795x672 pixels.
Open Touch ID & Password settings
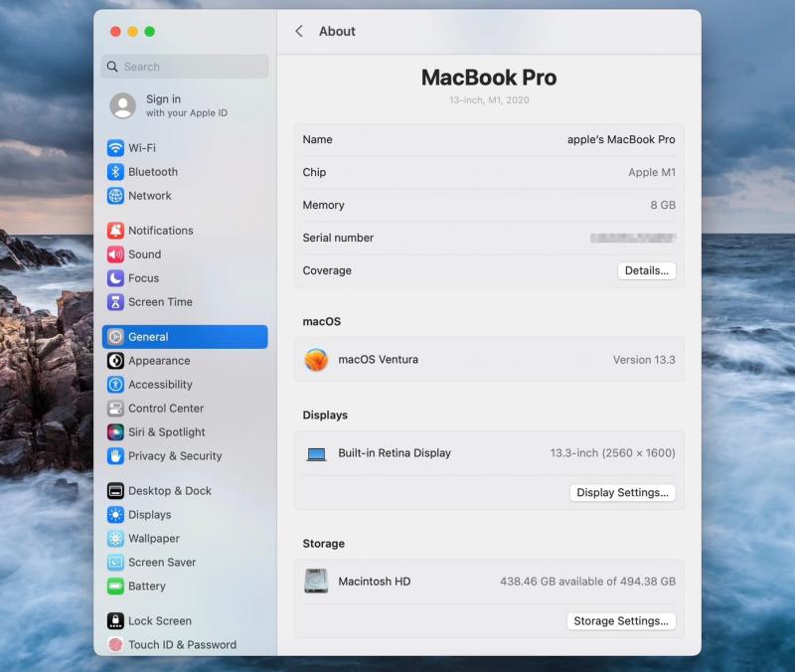tap(185, 644)
